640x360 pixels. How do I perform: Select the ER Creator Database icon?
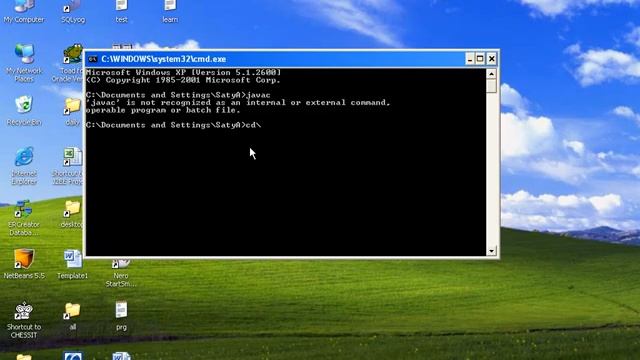pyautogui.click(x=24, y=218)
